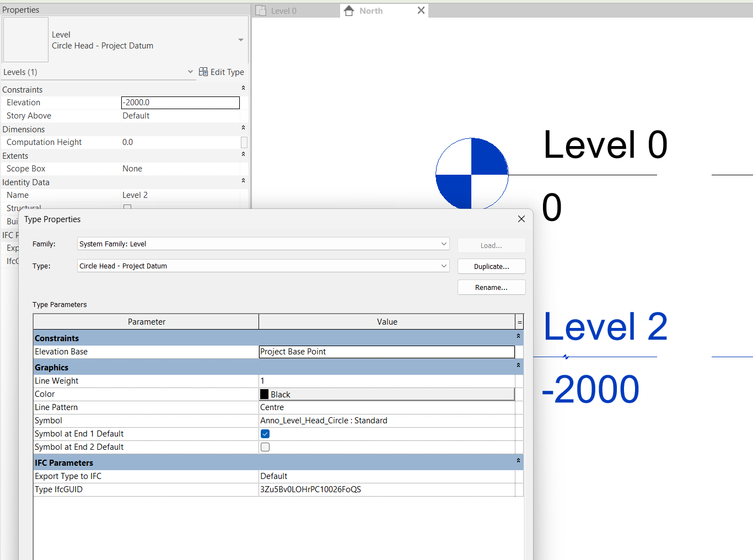Click the floor plan icon on Level 0 tab
Image resolution: width=753 pixels, height=560 pixels.
pyautogui.click(x=261, y=10)
